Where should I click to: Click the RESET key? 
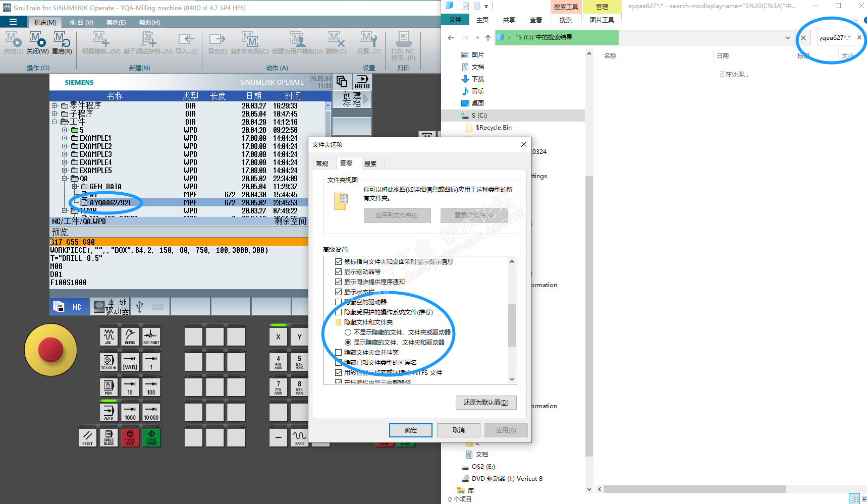pyautogui.click(x=87, y=437)
